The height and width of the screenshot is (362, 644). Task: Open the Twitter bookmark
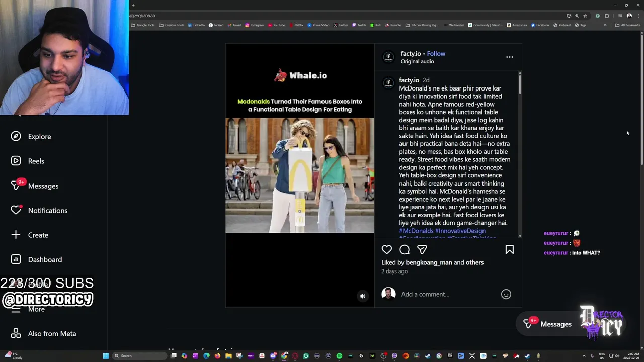coord(341,25)
